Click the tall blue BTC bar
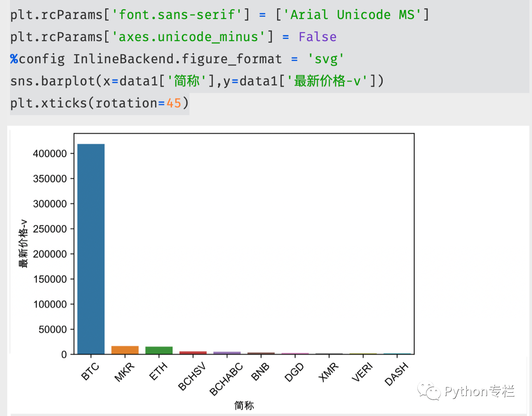 [91, 249]
